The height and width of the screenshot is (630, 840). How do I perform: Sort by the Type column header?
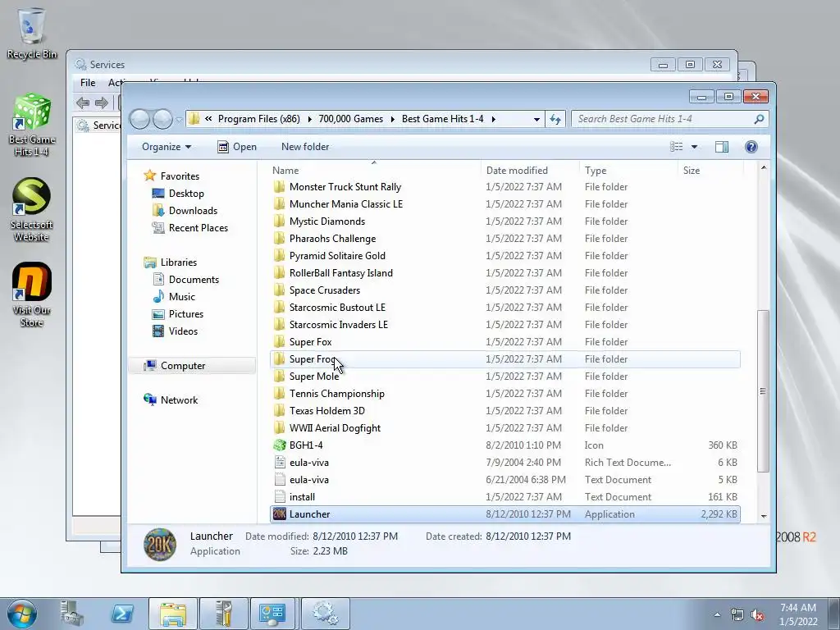628,171
